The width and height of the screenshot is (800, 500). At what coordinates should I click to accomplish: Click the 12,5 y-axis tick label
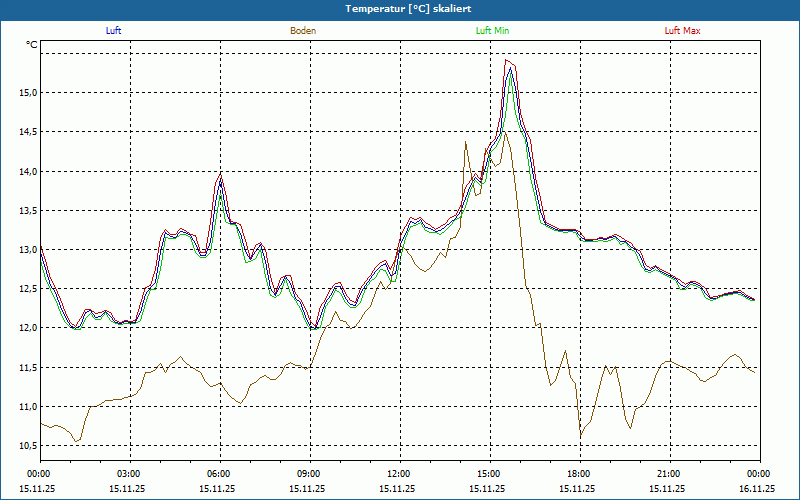(x=26, y=289)
